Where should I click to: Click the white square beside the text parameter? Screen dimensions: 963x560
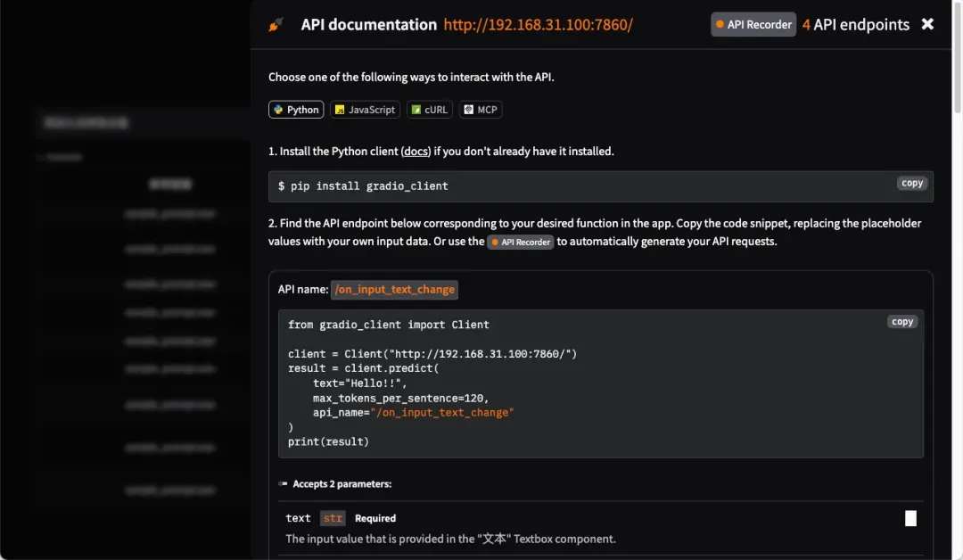coord(910,518)
